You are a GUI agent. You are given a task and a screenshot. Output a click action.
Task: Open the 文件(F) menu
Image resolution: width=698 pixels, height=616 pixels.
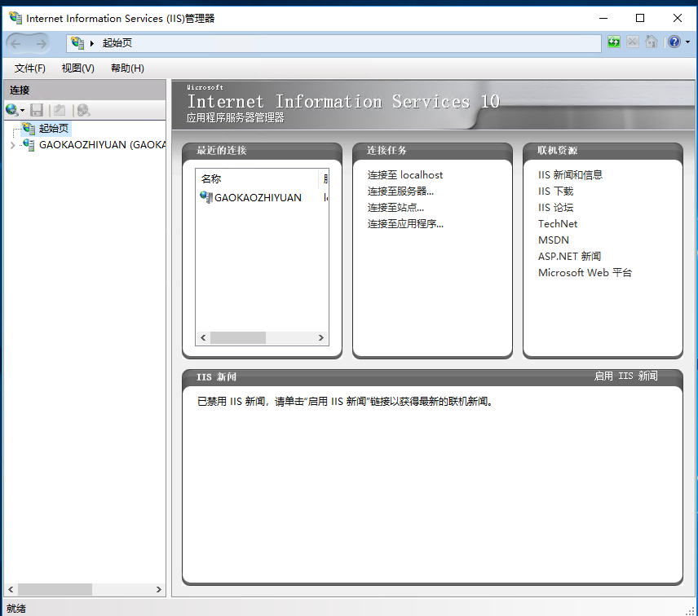30,68
